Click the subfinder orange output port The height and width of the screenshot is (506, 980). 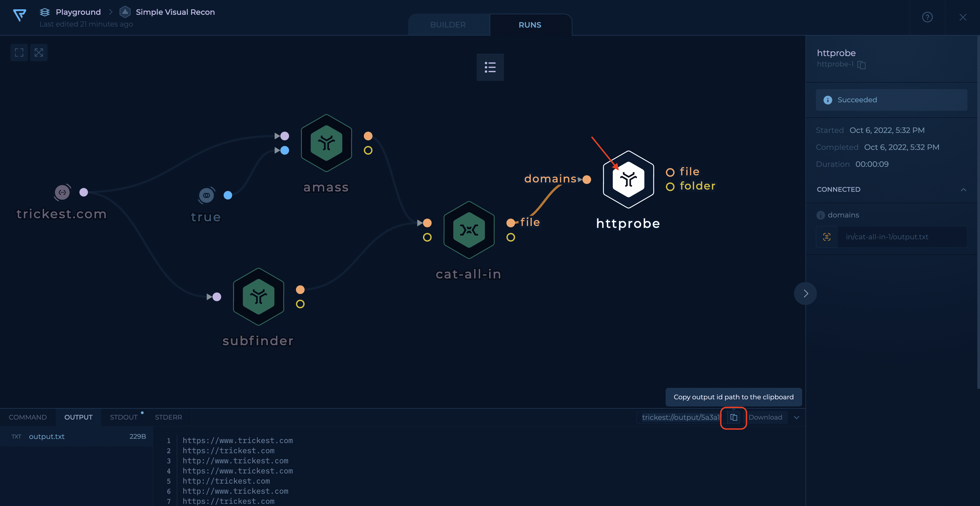(300, 290)
